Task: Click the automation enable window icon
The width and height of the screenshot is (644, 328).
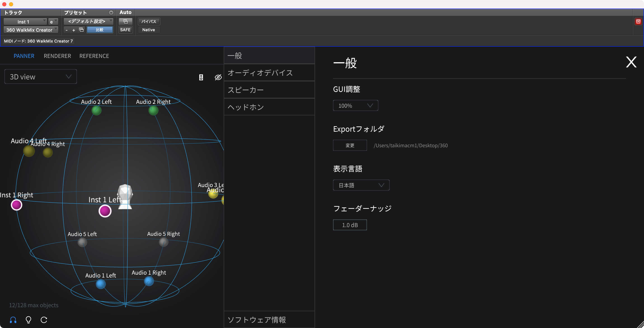Action: click(125, 21)
